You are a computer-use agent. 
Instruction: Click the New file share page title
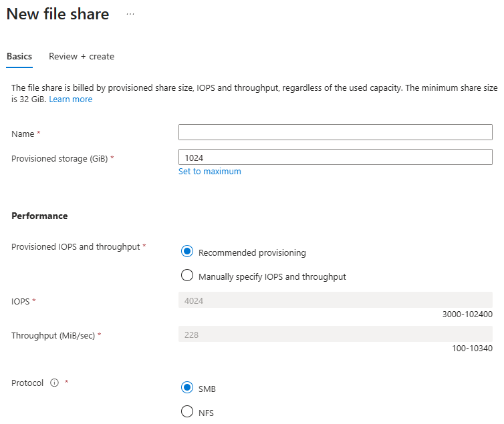pyautogui.click(x=57, y=14)
